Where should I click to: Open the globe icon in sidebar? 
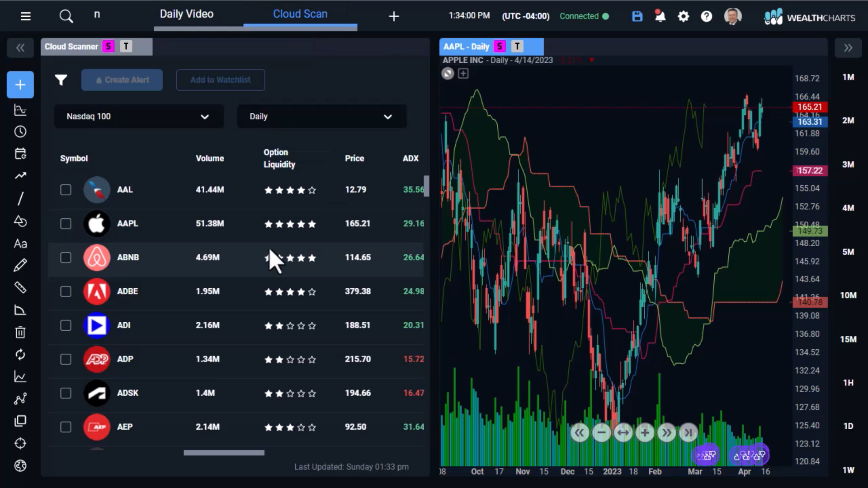tap(20, 465)
